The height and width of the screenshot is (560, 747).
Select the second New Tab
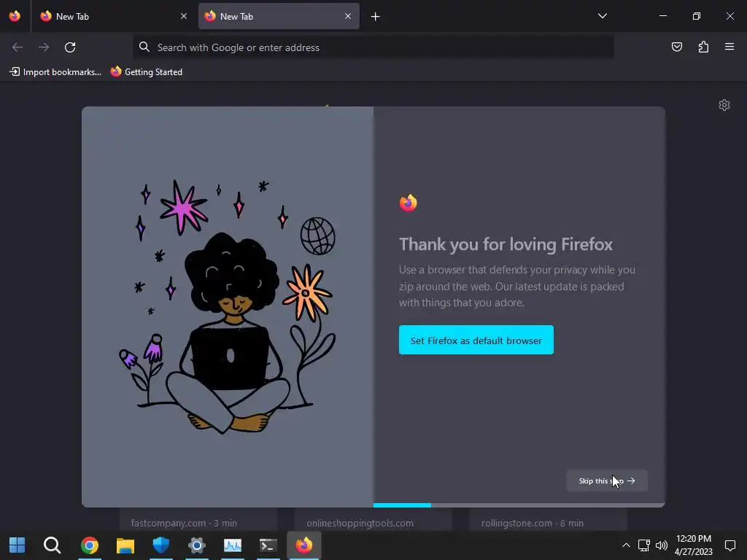pyautogui.click(x=279, y=16)
